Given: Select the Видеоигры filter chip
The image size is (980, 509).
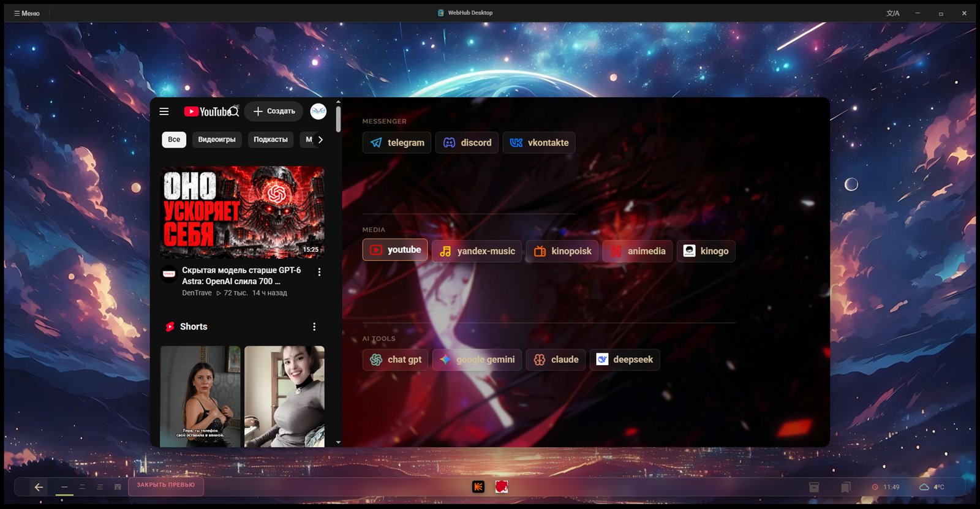Looking at the screenshot, I should click(x=217, y=140).
